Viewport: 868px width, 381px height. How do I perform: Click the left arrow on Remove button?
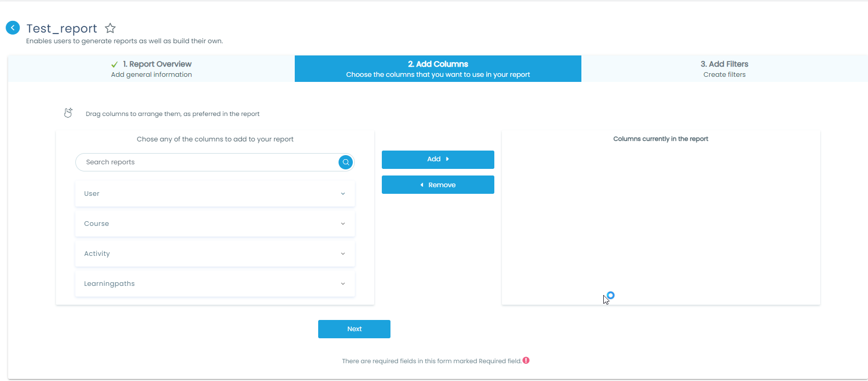[x=422, y=185]
